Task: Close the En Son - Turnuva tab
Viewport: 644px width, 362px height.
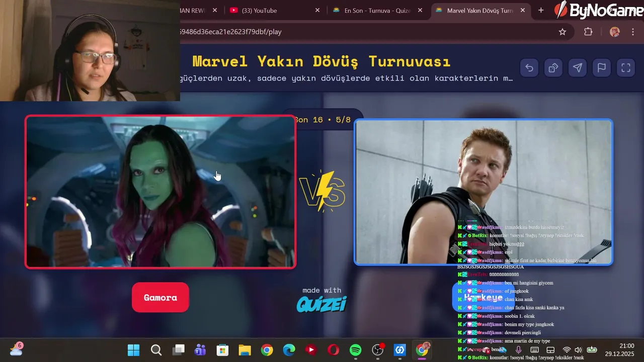Action: coord(420,10)
